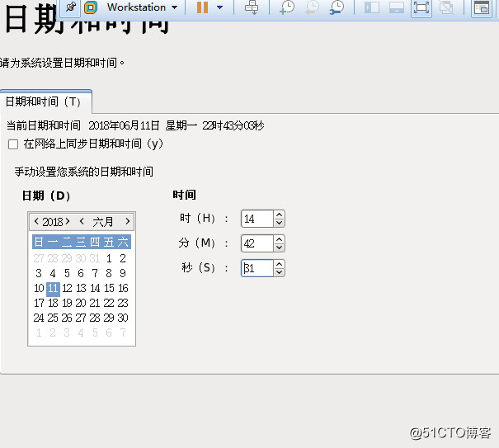Click the Unity mode icon

pos(446,7)
